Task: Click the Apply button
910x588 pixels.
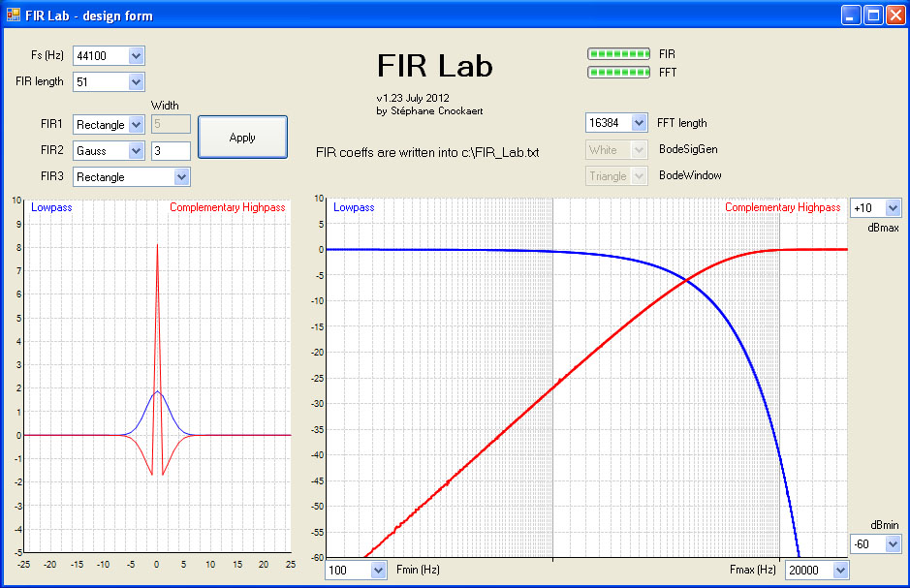Action: [x=242, y=138]
